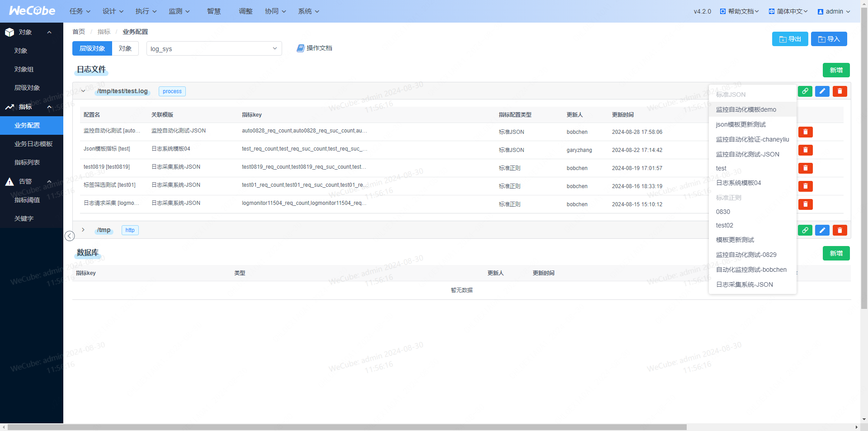Select 日志系统模板04 in dropdown list

tap(753, 183)
